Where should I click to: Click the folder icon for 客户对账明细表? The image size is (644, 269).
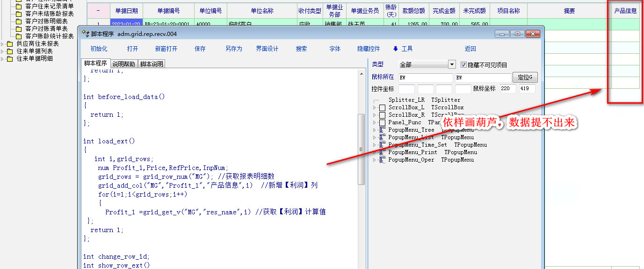click(19, 21)
